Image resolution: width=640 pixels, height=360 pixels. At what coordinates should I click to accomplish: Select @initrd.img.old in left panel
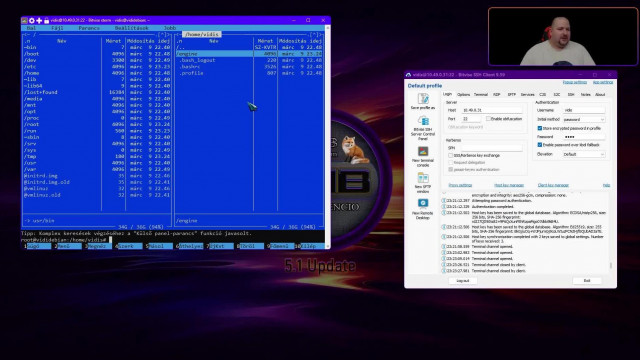97,182
